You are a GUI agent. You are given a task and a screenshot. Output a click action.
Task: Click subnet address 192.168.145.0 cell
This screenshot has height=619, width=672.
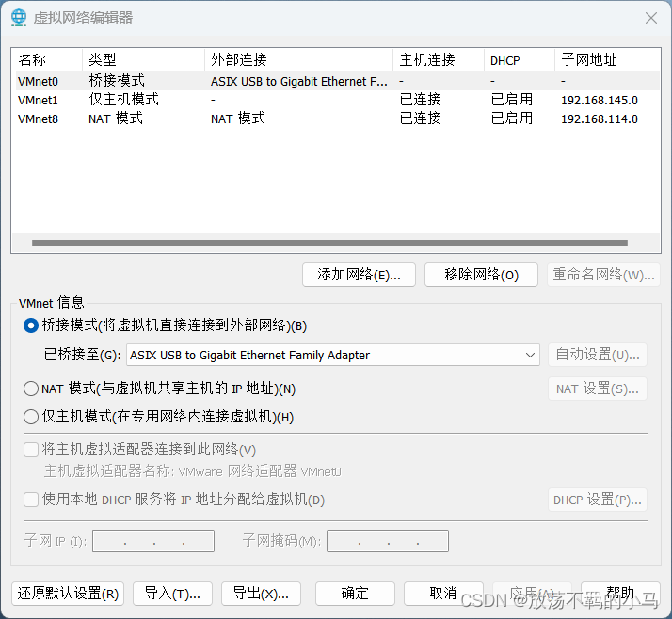click(x=600, y=101)
